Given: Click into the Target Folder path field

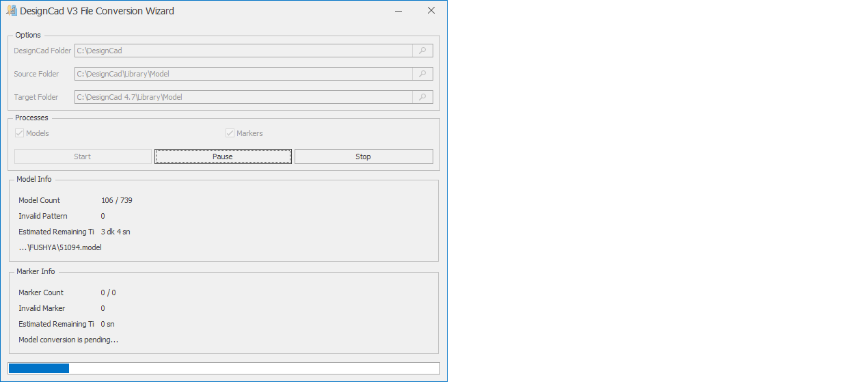Looking at the screenshot, I should pyautogui.click(x=243, y=97).
